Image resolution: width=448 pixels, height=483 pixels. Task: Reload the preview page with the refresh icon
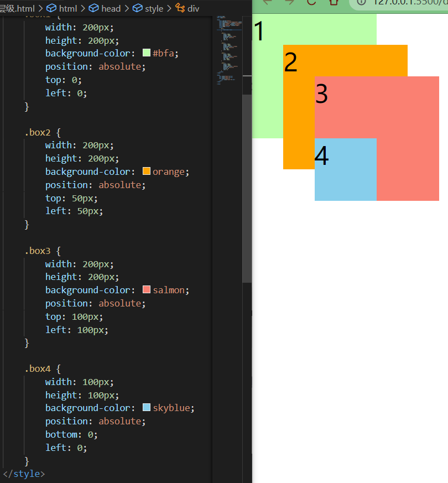(311, 3)
